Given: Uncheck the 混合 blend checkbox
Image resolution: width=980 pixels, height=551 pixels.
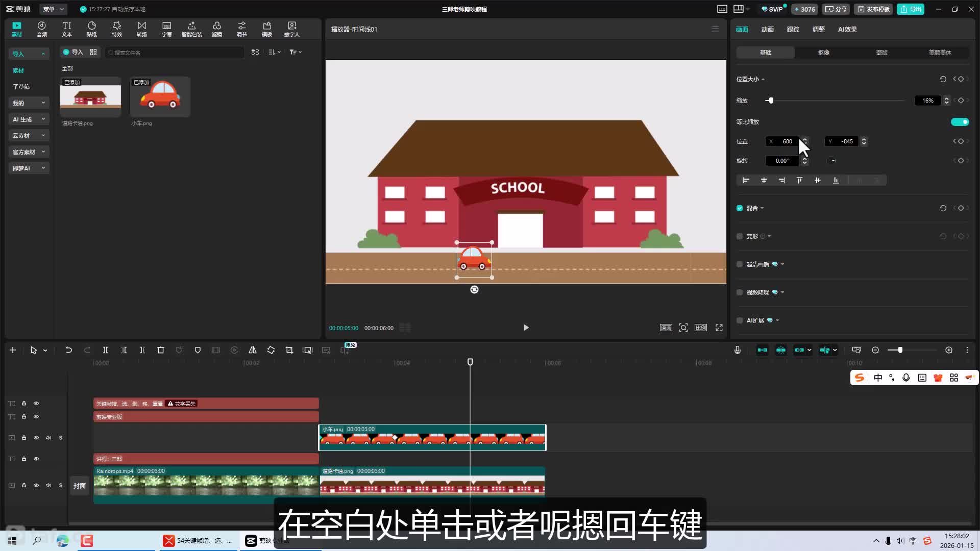Looking at the screenshot, I should 740,208.
